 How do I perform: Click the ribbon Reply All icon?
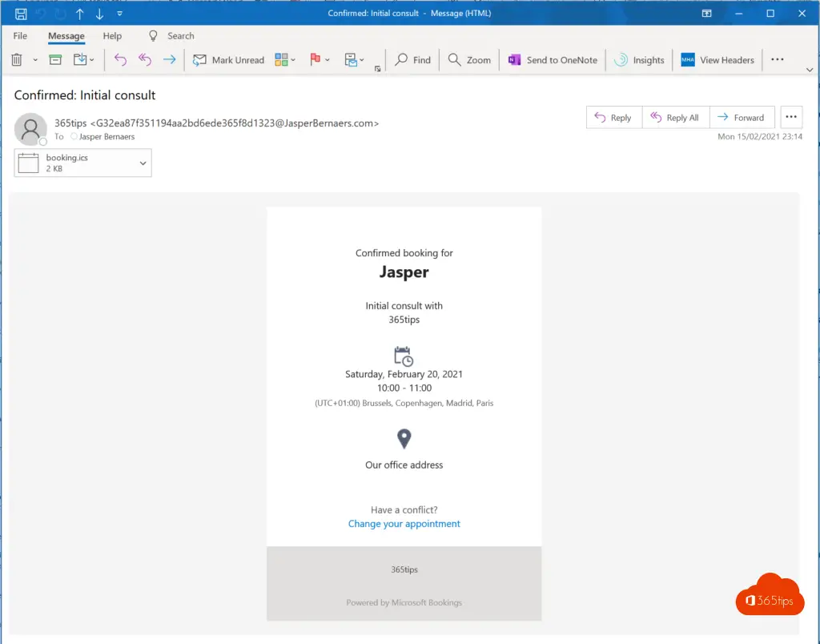(x=145, y=59)
